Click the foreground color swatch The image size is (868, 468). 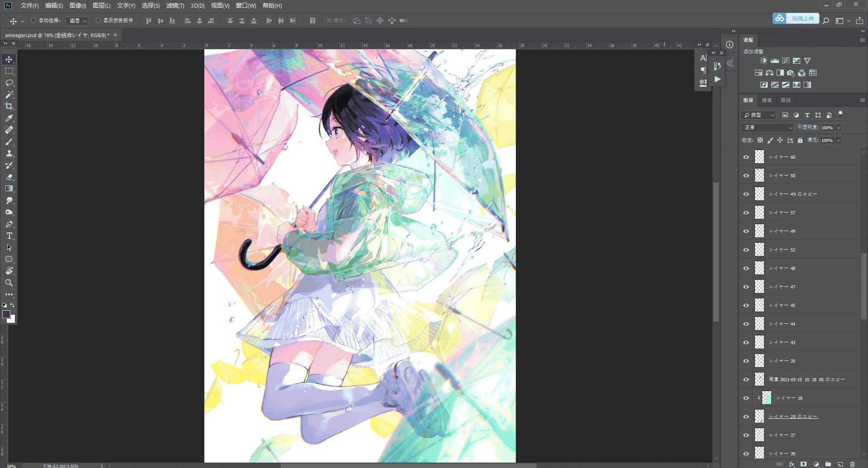(6, 314)
